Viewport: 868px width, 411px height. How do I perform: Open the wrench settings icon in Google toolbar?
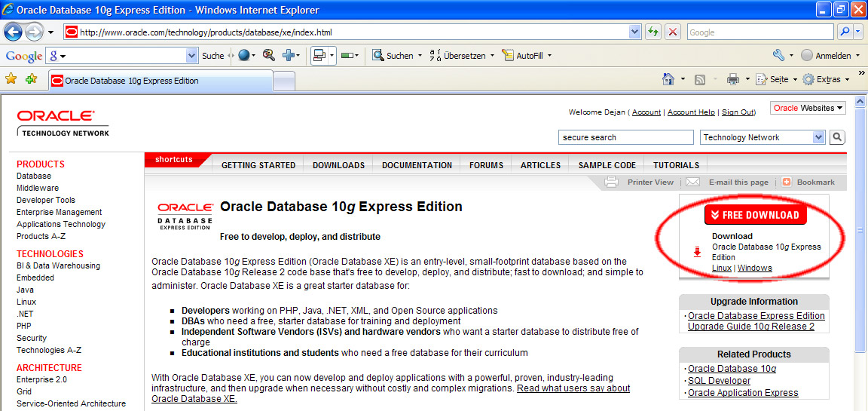pyautogui.click(x=778, y=55)
